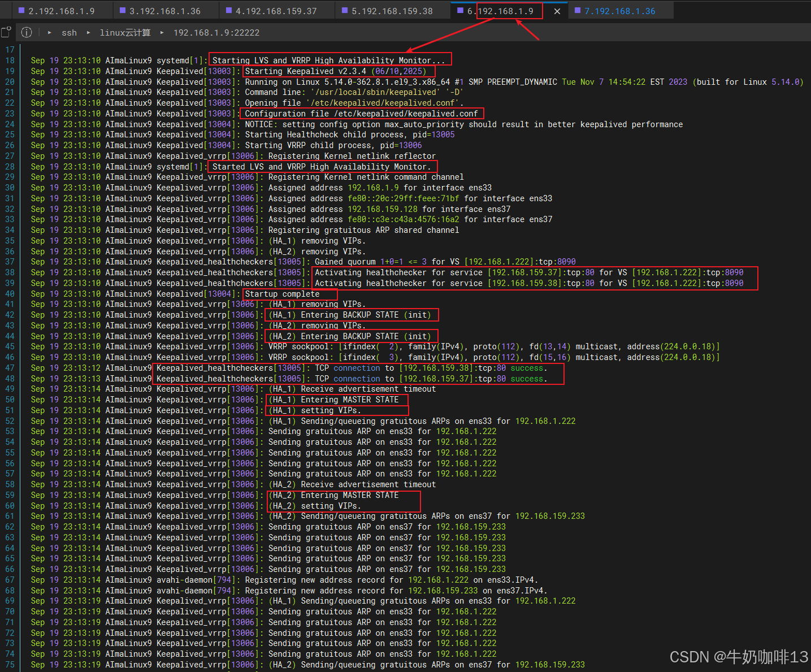Expand the arrow before linux云计算 breadcrumb
The height and width of the screenshot is (672, 811).
[89, 33]
